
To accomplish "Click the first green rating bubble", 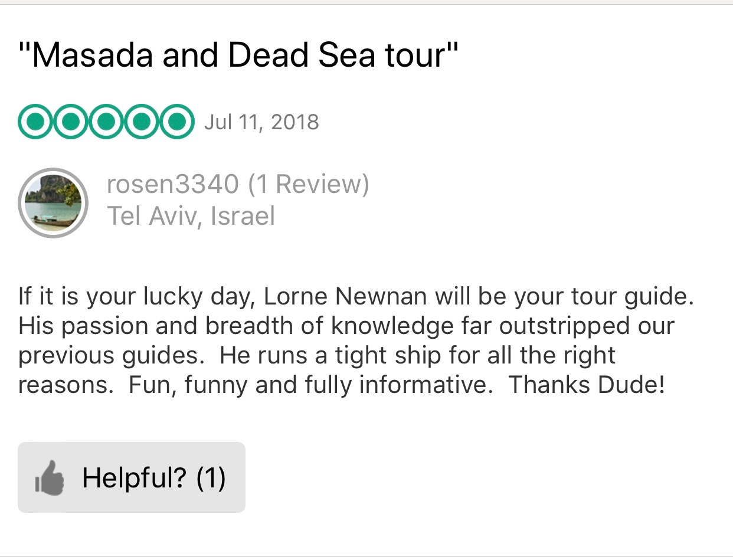I will (x=36, y=122).
